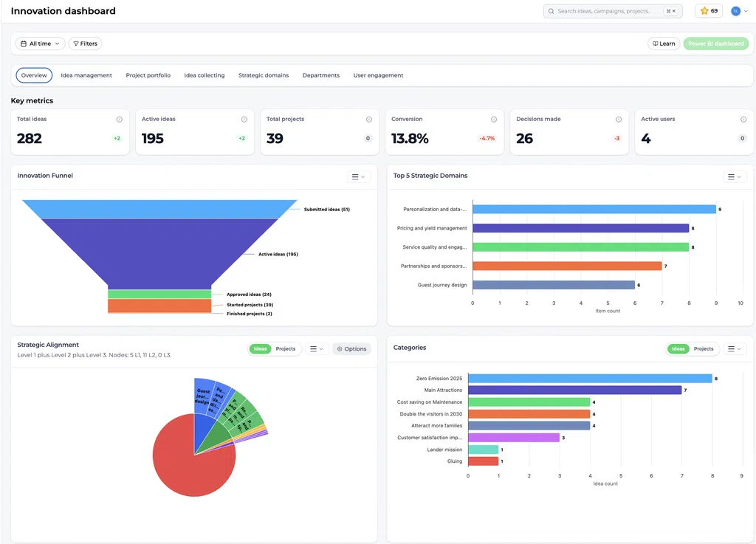Click the Double the visitors in 2030 label
The width and height of the screenshot is (756, 544).
(430, 414)
